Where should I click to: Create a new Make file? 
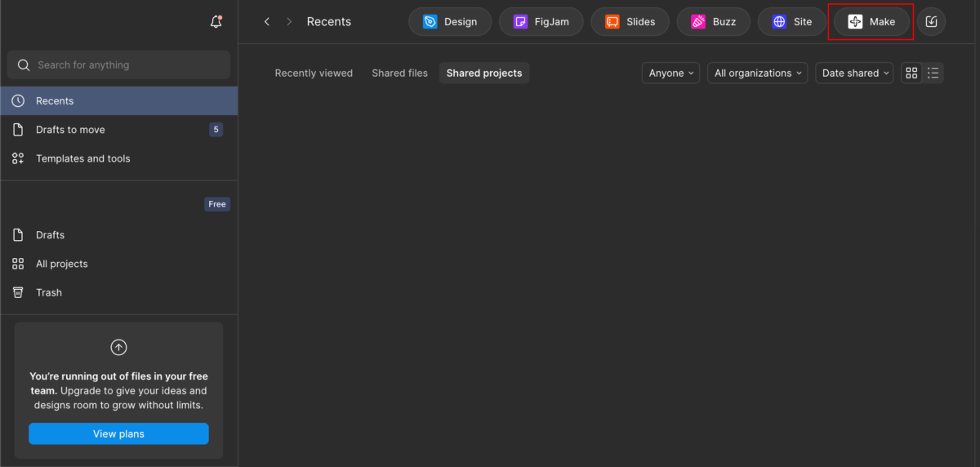(871, 22)
